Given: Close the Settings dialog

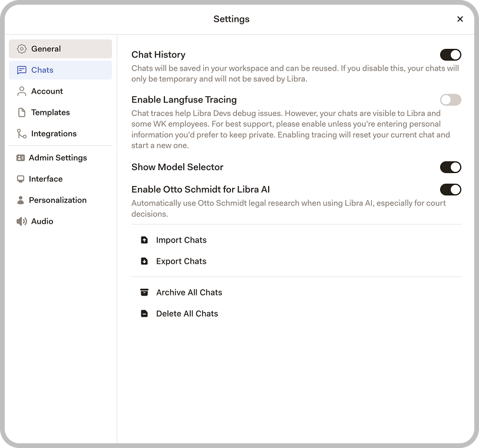Looking at the screenshot, I should point(460,19).
